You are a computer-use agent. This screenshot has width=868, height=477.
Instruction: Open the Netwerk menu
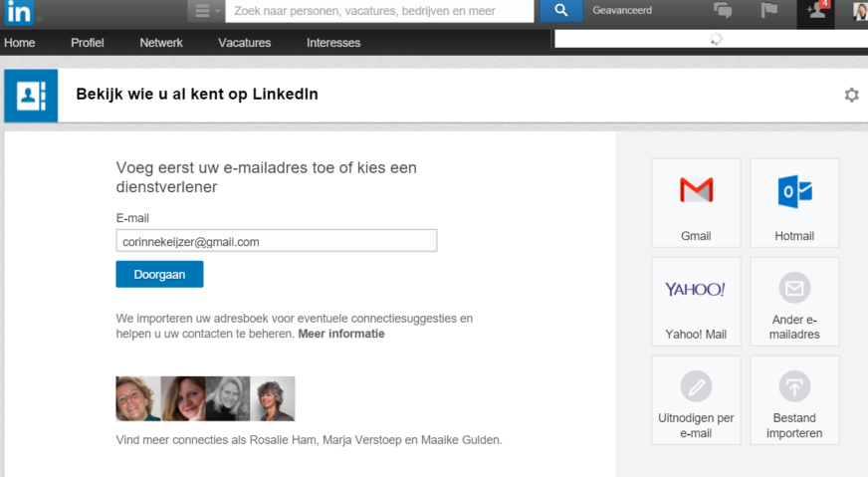161,43
